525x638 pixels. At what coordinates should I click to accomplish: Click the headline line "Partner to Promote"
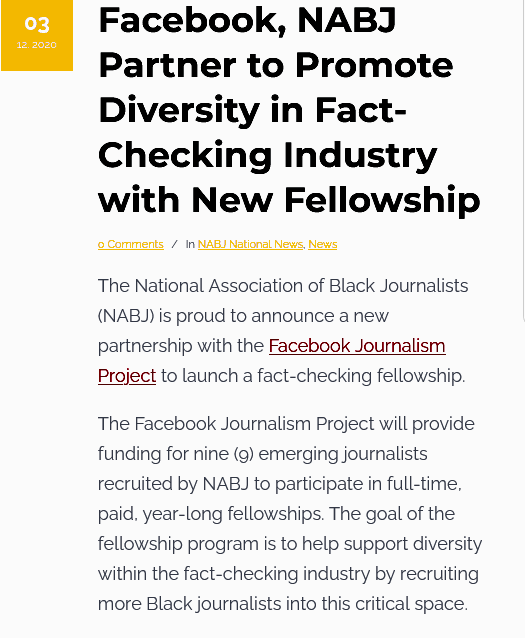point(276,66)
